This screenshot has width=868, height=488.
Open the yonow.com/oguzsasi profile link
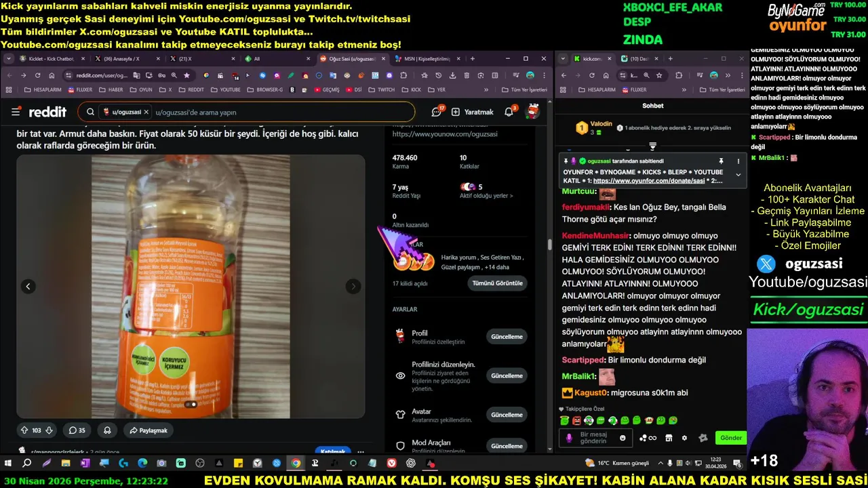tap(445, 134)
